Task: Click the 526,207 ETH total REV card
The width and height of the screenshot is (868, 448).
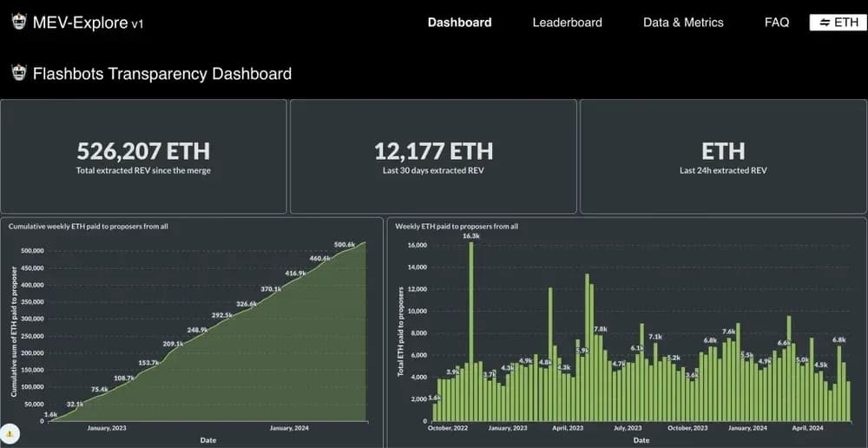Action: click(x=143, y=156)
